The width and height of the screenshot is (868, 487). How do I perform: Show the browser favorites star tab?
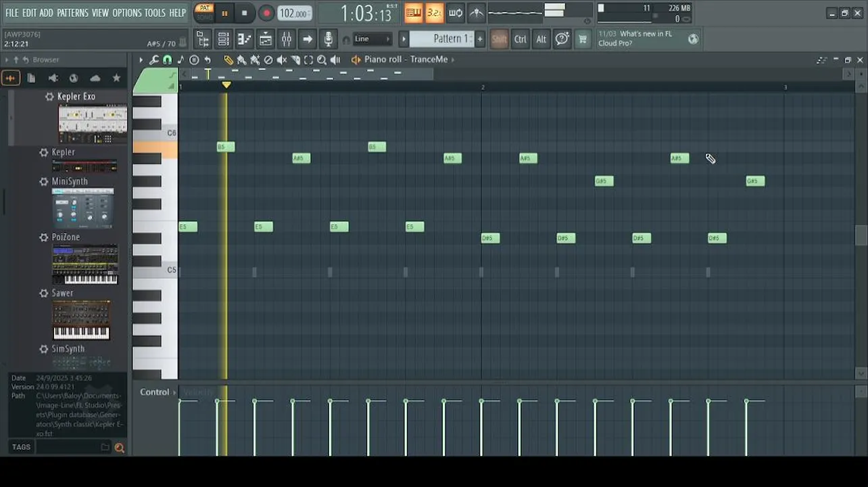coord(116,78)
